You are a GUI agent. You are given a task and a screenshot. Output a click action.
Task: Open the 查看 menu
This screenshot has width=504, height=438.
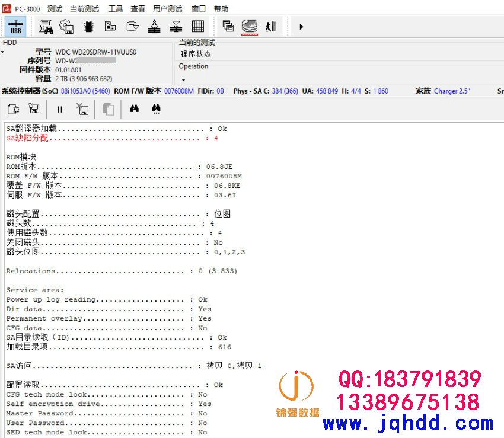(x=138, y=9)
